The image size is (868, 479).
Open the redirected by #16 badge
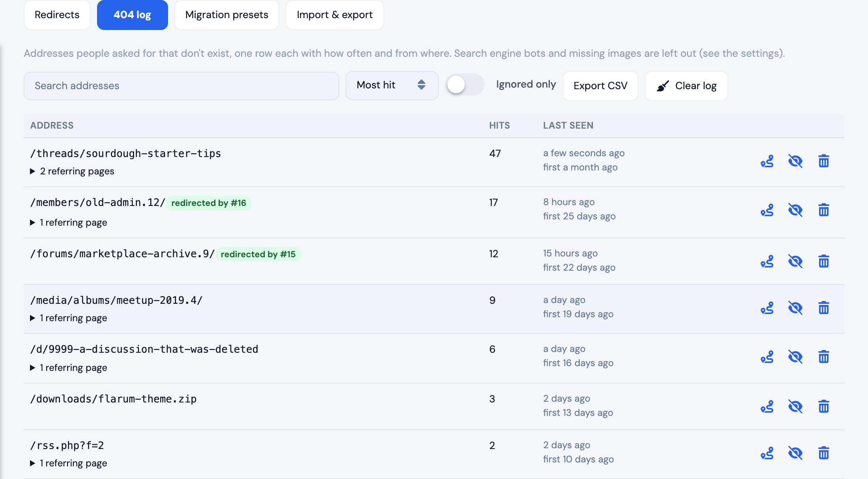click(209, 203)
